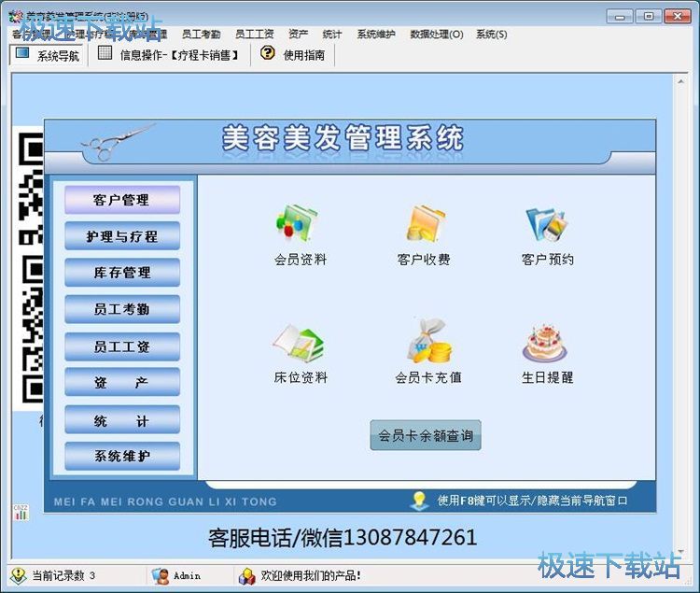The width and height of the screenshot is (700, 593).
Task: Switch to 信息操作-【疗程卡销售】 tab
Action: (170, 55)
